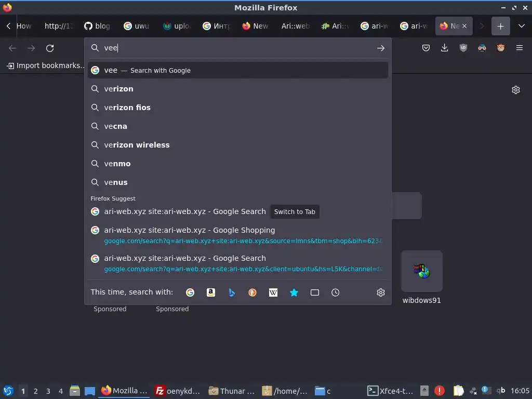Reload the current page
The image size is (532, 399).
[50, 48]
